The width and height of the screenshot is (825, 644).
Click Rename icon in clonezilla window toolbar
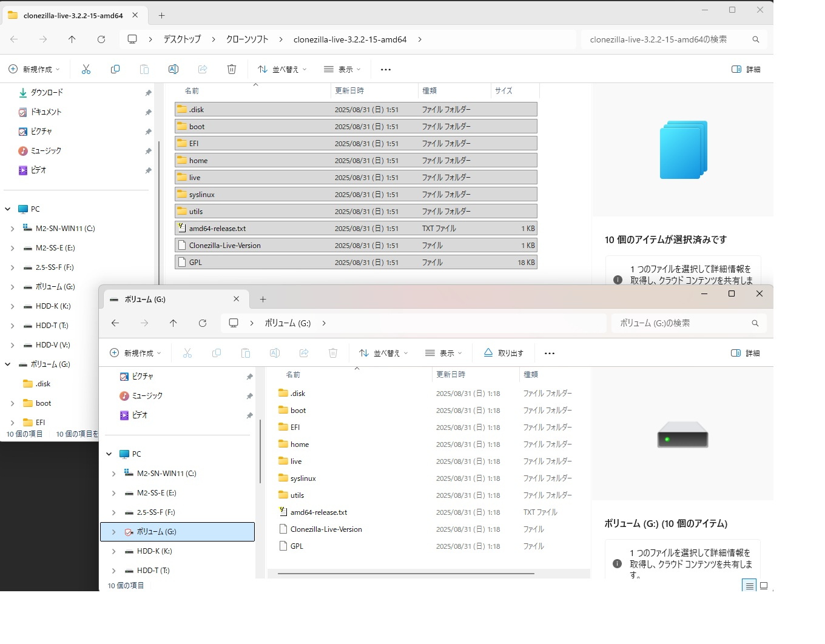click(x=173, y=70)
